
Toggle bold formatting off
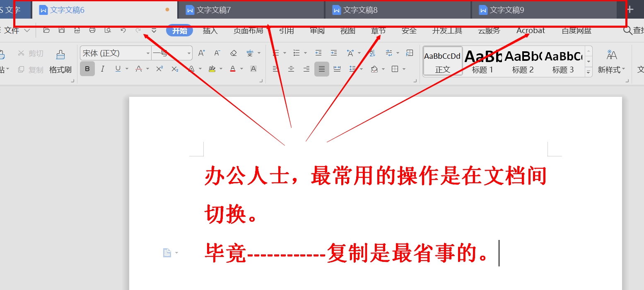[x=87, y=69]
